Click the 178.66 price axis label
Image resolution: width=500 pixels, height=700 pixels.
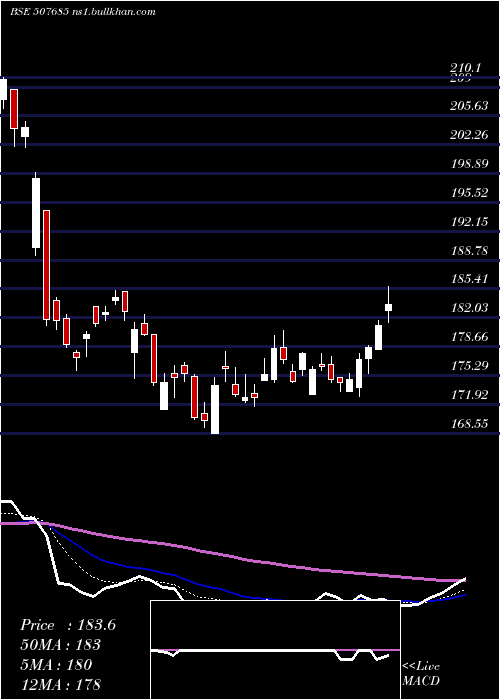coord(469,337)
